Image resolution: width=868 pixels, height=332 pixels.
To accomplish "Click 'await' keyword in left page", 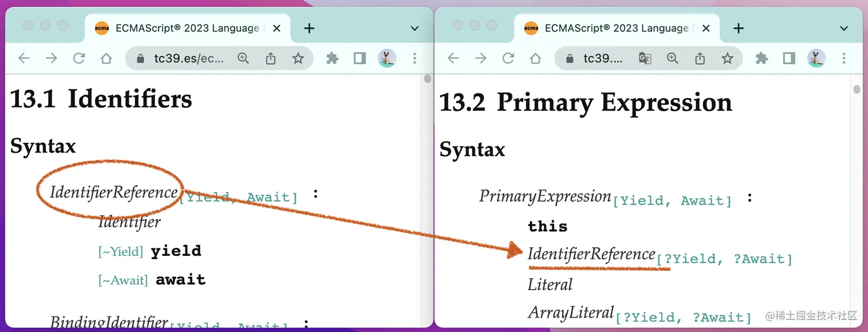I will pyautogui.click(x=180, y=280).
